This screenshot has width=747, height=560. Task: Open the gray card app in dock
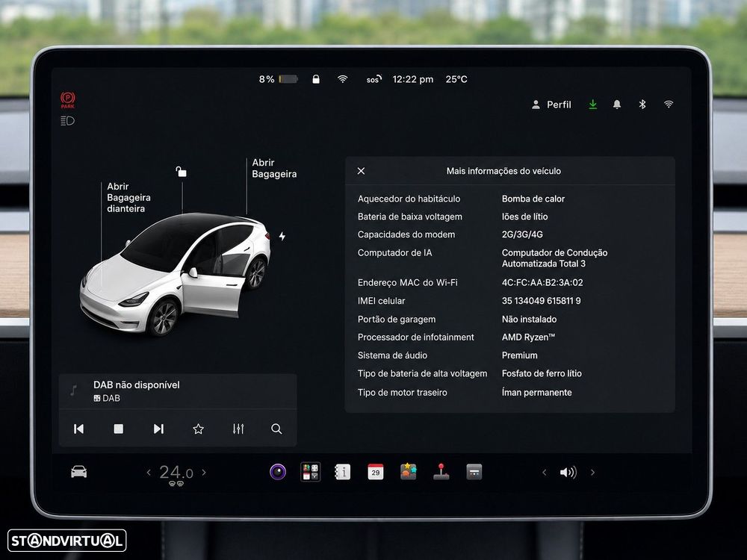pos(474,472)
